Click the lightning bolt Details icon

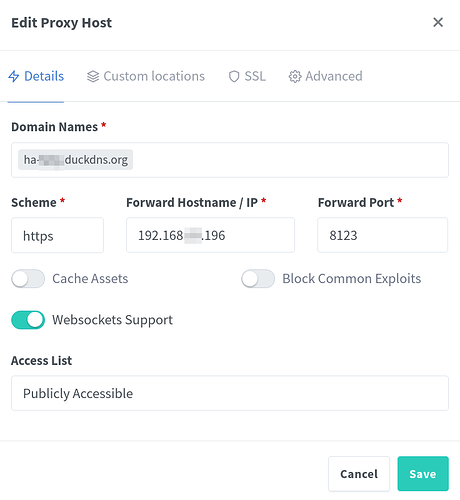point(14,76)
